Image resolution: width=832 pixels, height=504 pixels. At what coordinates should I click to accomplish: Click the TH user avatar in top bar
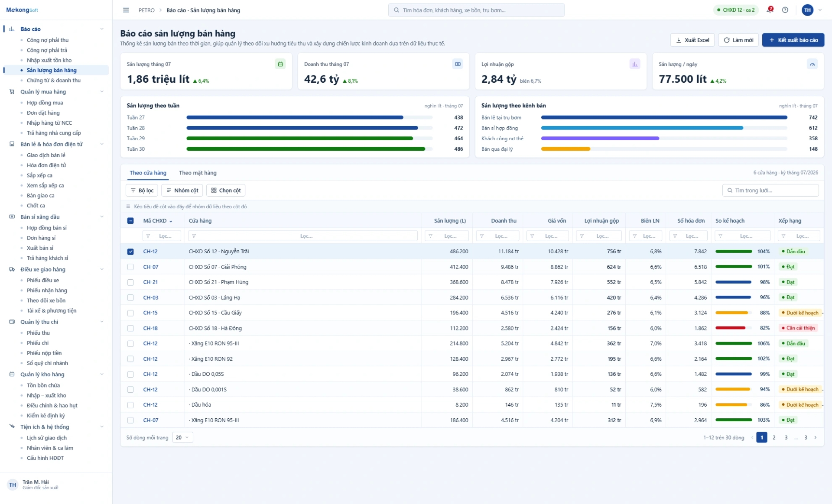pos(808,10)
